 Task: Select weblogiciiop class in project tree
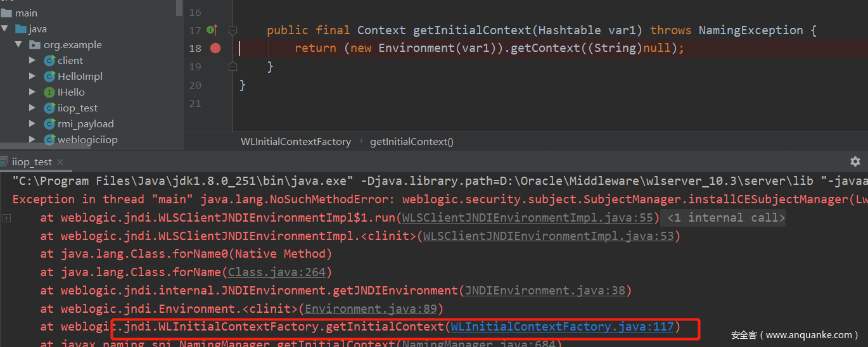click(x=87, y=140)
